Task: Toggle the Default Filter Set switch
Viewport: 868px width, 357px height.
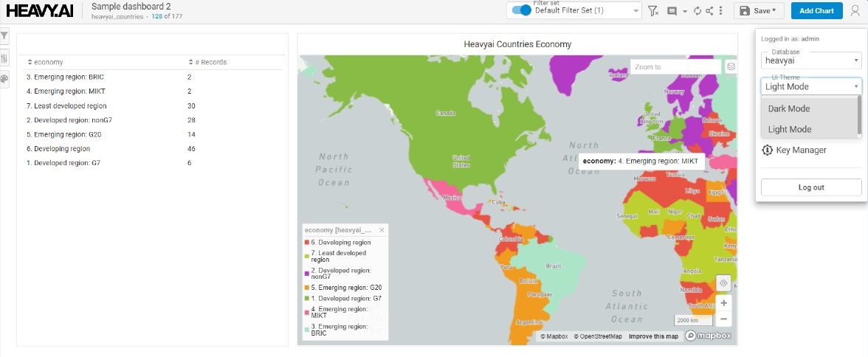Action: (521, 10)
